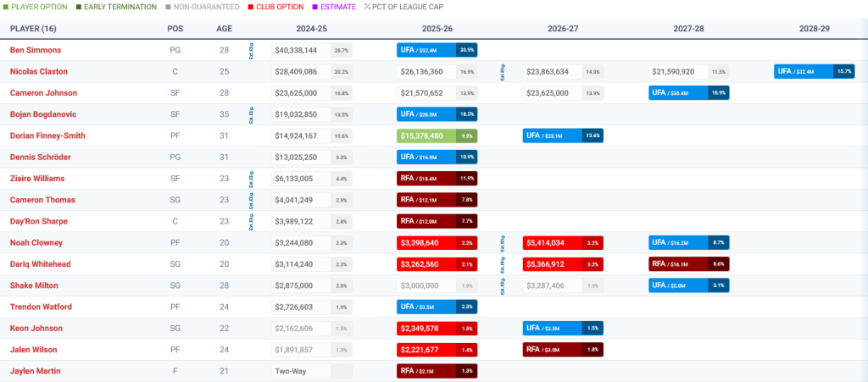Click Ext. Elig. marker beside Ben Simmons' 2024-25 salary

pos(252,50)
